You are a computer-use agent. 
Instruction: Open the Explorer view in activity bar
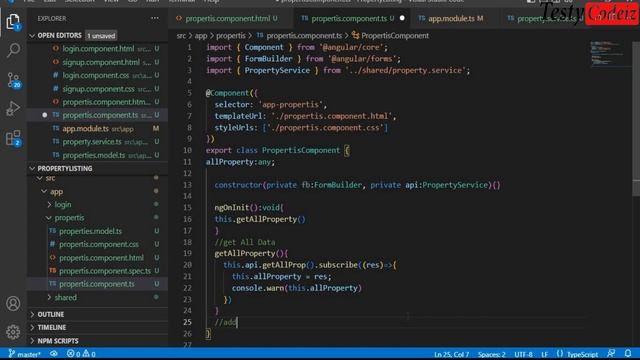tap(13, 21)
